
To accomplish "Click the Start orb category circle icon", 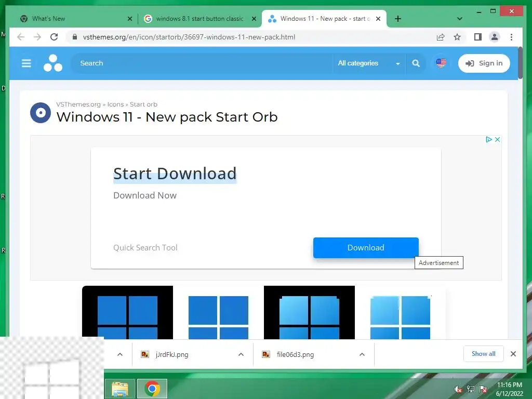I will [x=41, y=113].
